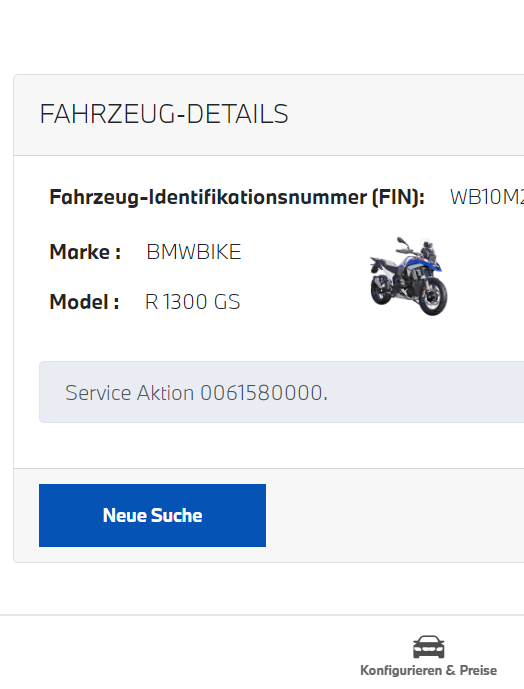The image size is (524, 689).
Task: Click the FAHRZEUG-DETAILS heading
Action: (x=164, y=114)
